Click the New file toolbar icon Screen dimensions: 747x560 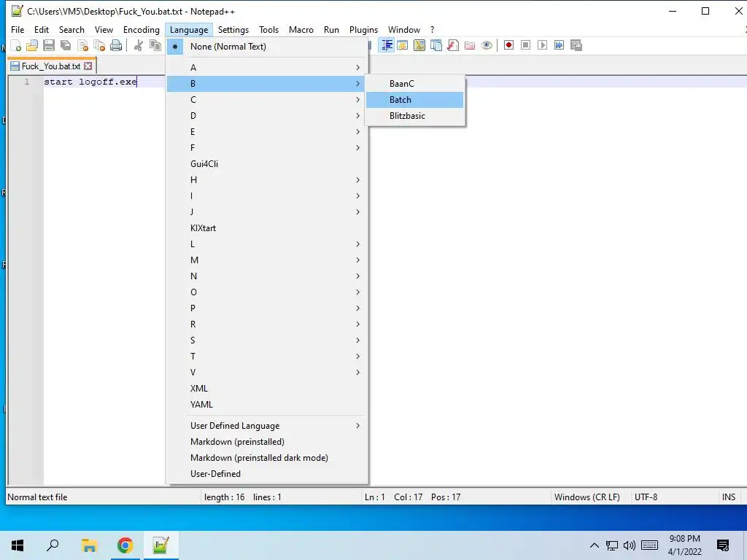[16, 46]
